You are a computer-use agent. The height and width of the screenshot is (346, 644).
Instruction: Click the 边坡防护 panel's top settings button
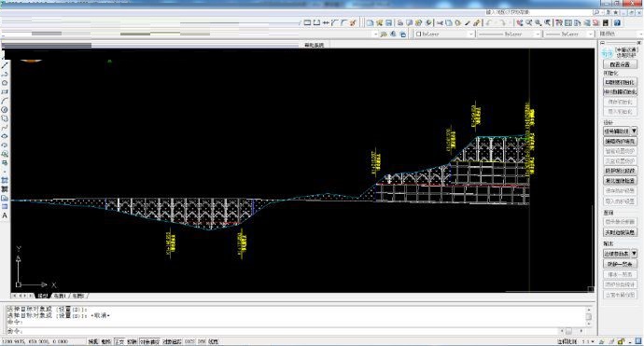click(x=620, y=64)
